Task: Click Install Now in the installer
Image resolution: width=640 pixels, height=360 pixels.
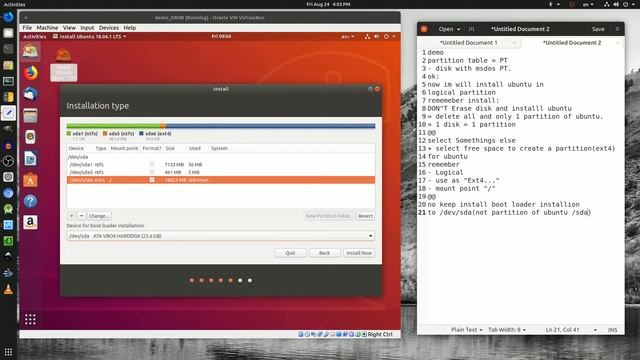Action: pyautogui.click(x=359, y=253)
